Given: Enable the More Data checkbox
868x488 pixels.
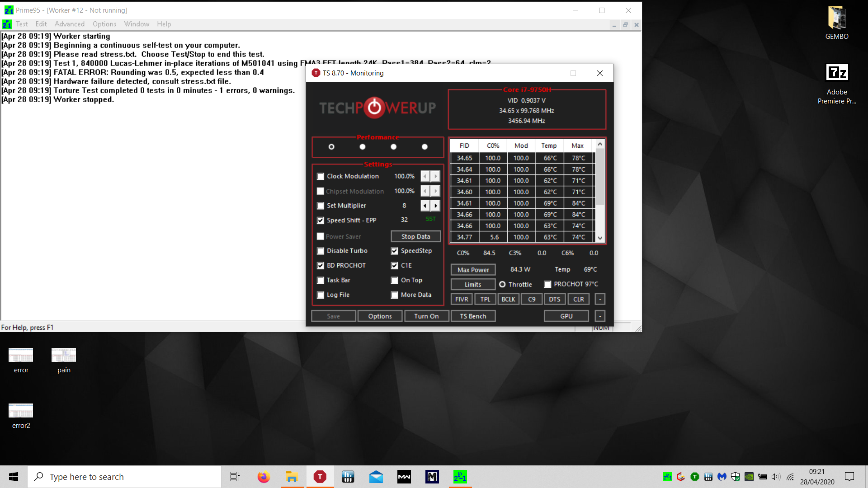Looking at the screenshot, I should coord(395,295).
